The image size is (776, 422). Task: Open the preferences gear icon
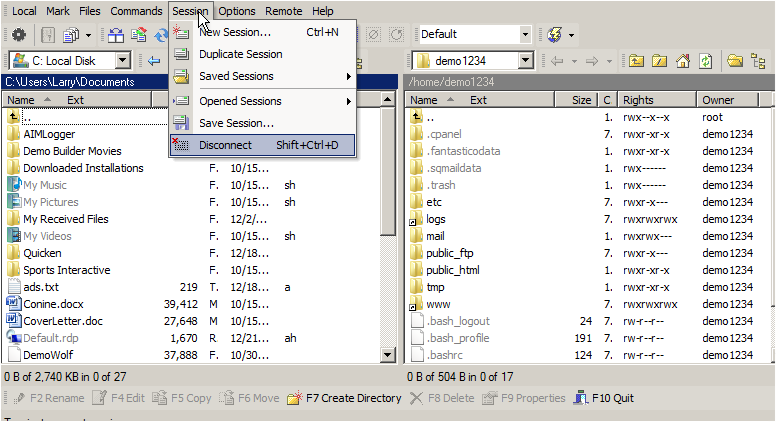click(x=19, y=35)
